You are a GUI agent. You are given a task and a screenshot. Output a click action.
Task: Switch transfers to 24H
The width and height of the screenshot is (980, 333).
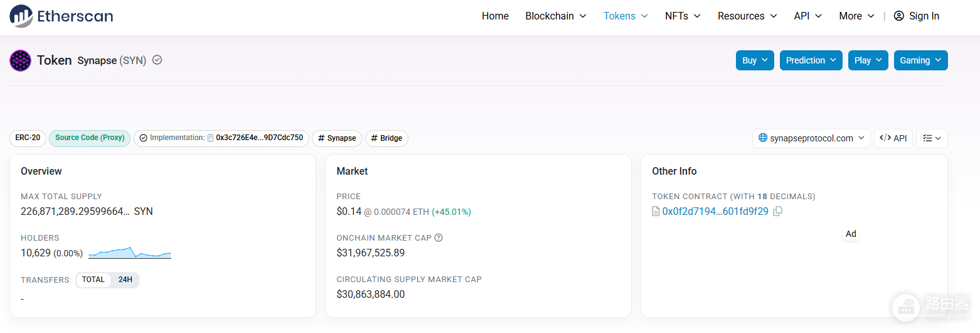pos(125,280)
